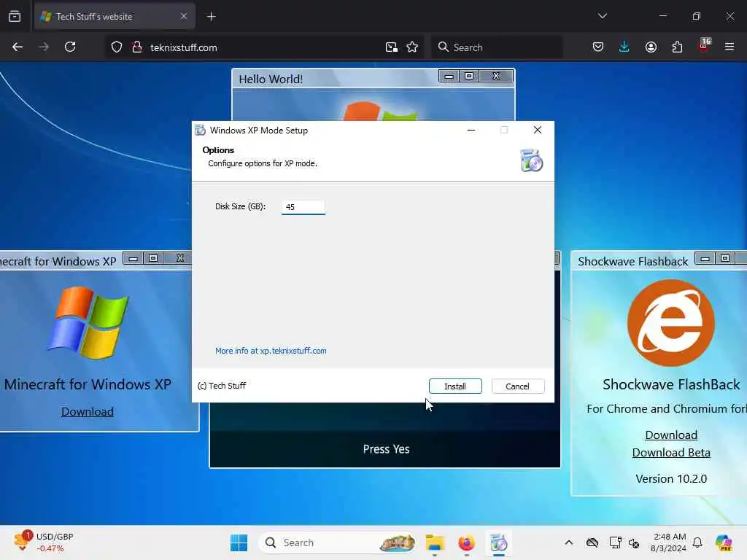This screenshot has width=747, height=560.
Task: Open the Pocket save icon
Action: click(x=598, y=47)
